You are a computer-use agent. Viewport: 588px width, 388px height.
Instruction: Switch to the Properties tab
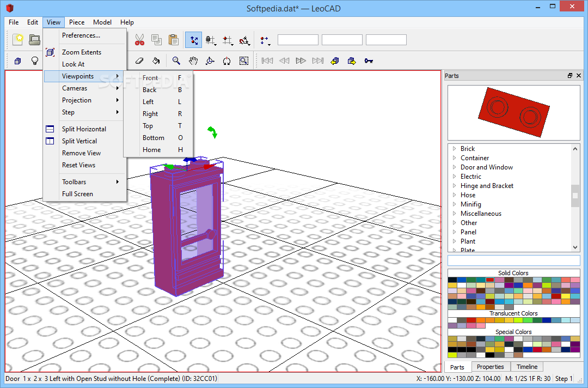coord(490,367)
